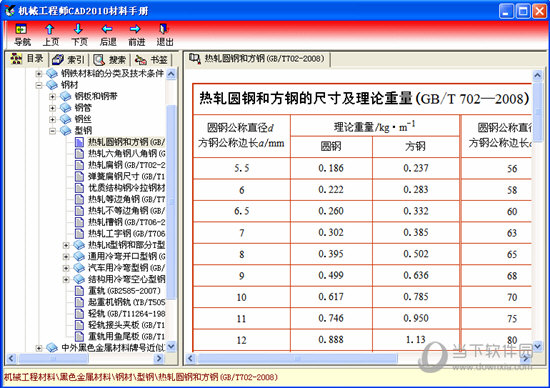Switch to the 目录 contents tab
Image resolution: width=550 pixels, height=388 pixels.
pos(27,59)
